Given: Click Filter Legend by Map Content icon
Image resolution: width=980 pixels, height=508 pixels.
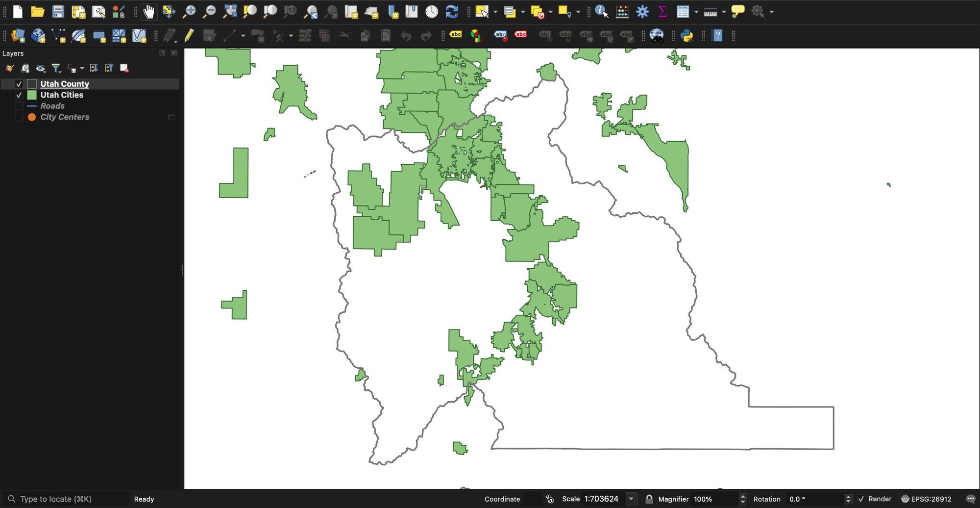Looking at the screenshot, I should (x=56, y=68).
